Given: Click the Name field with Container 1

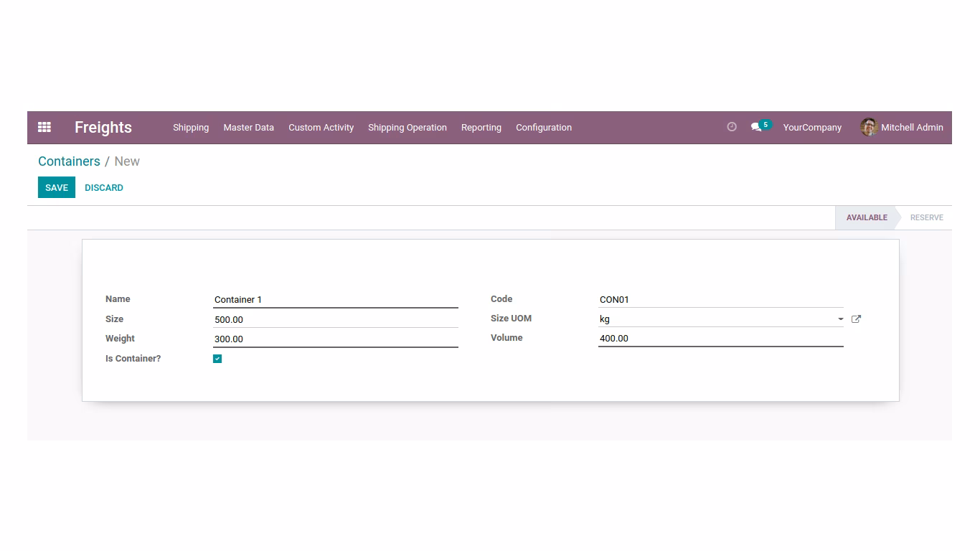Looking at the screenshot, I should click(x=336, y=300).
